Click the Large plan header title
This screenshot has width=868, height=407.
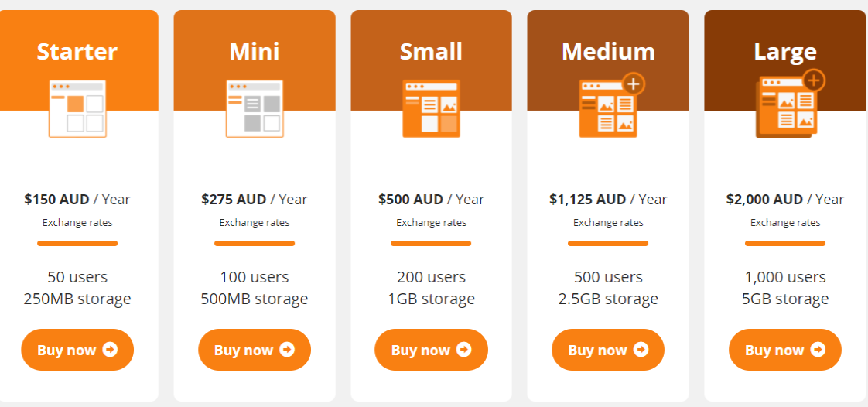coord(785,51)
